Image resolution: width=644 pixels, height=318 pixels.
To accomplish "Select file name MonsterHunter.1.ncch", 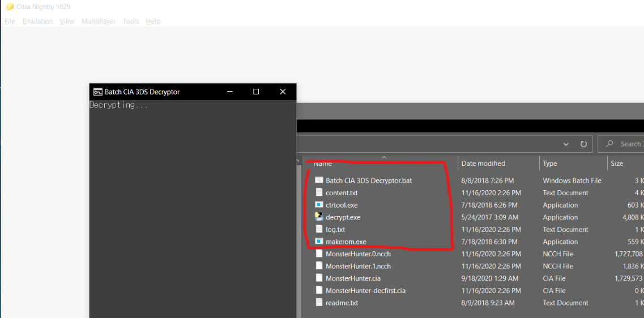I will tap(358, 266).
